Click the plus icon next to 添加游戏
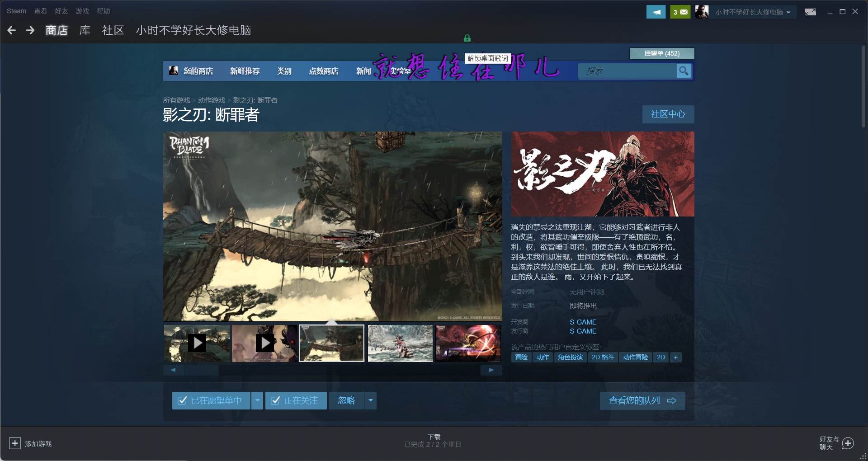Viewport: 868px width, 461px height. coord(15,443)
